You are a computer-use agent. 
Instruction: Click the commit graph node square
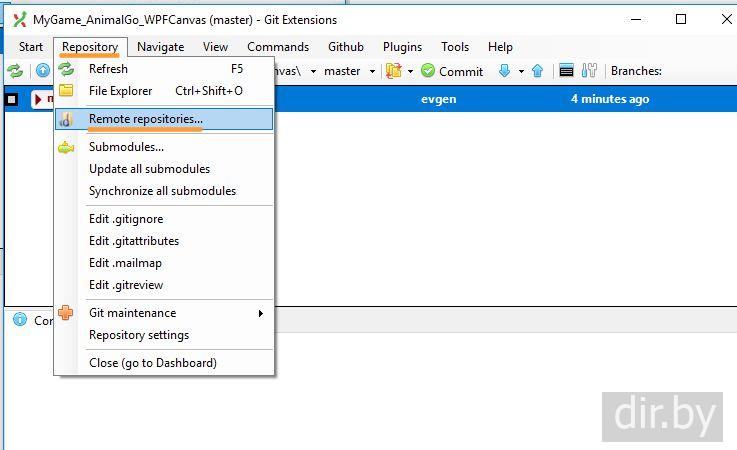point(12,99)
